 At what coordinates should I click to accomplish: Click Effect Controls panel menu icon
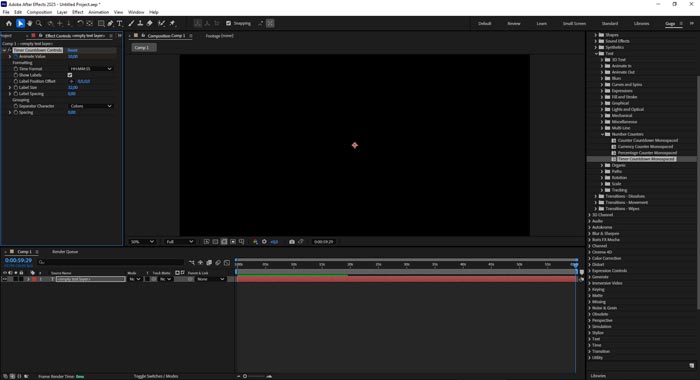tap(111, 36)
